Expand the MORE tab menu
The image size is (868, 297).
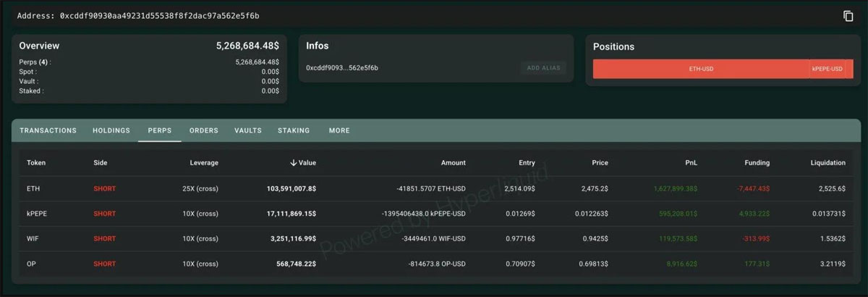click(x=339, y=131)
